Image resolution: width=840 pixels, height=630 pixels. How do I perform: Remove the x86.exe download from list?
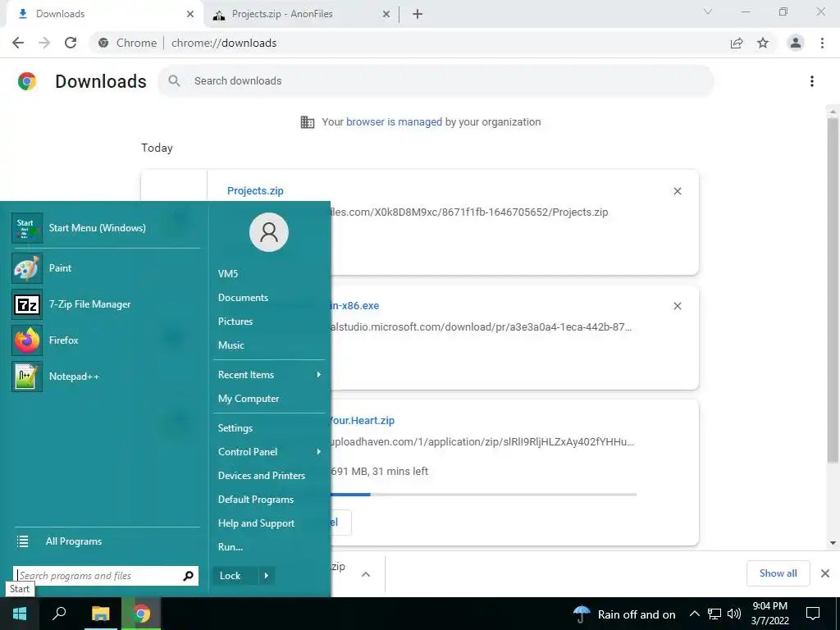[677, 306]
